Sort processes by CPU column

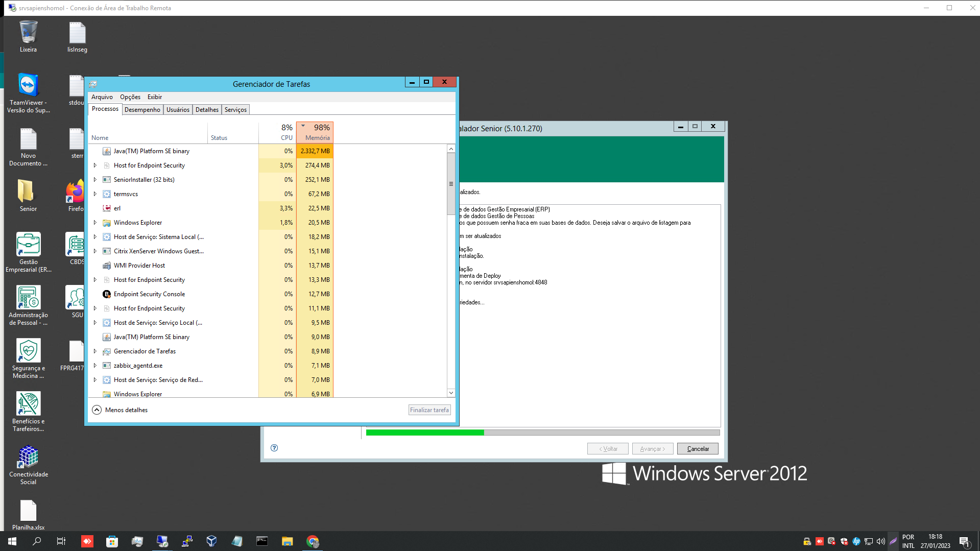click(x=277, y=132)
